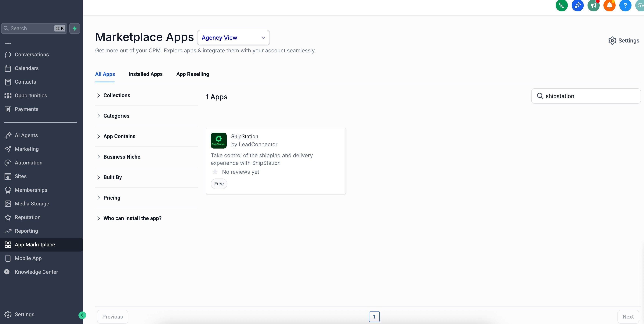
Task: Switch to the Installed Apps tab
Action: [x=146, y=74]
